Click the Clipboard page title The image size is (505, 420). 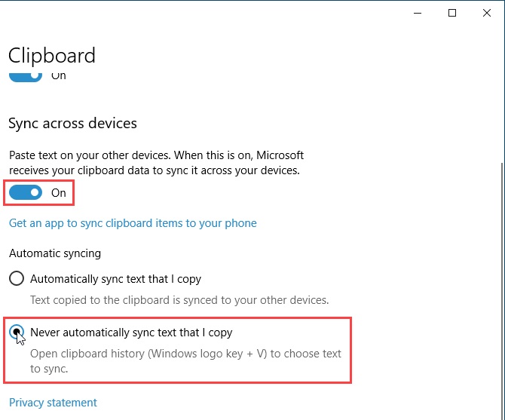click(51, 55)
